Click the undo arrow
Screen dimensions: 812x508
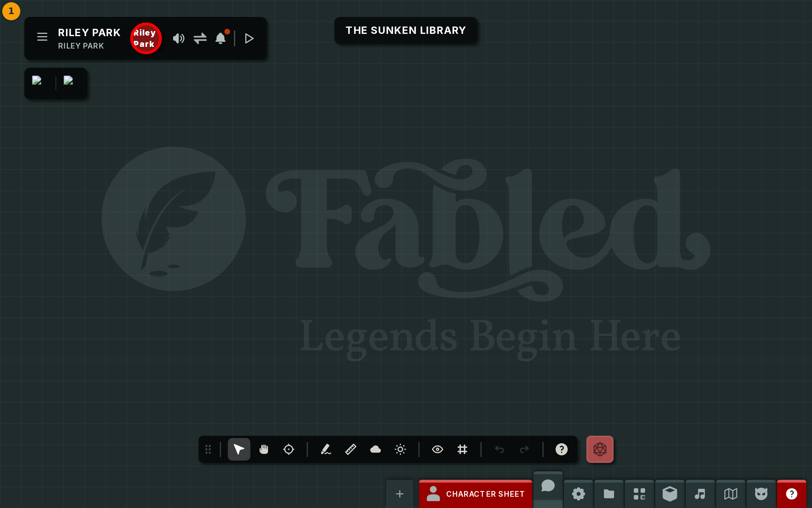500,449
